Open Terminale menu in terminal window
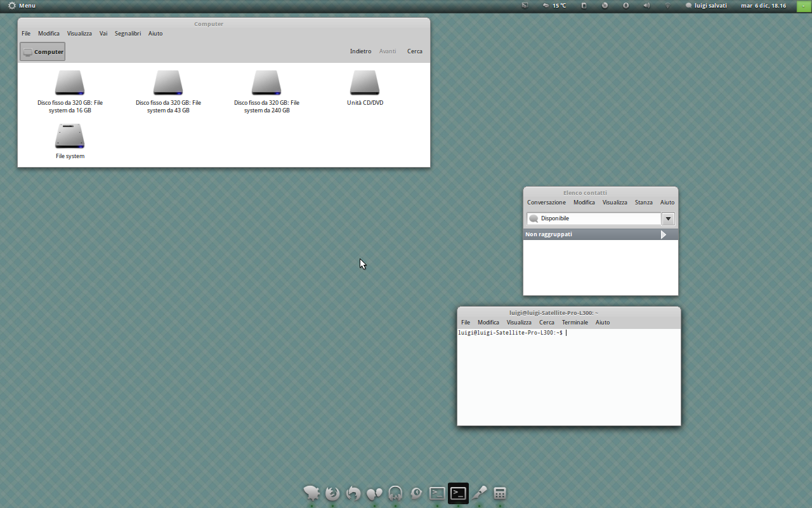Image resolution: width=812 pixels, height=508 pixels. point(575,323)
